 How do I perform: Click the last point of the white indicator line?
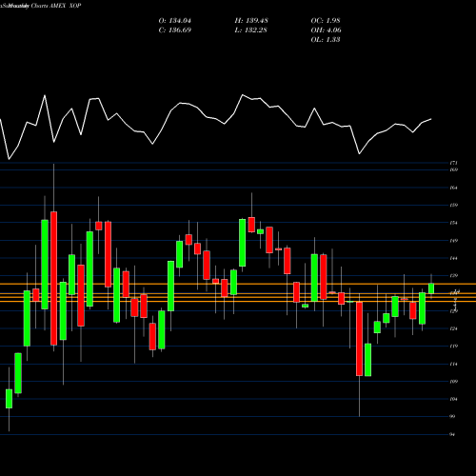point(431,119)
